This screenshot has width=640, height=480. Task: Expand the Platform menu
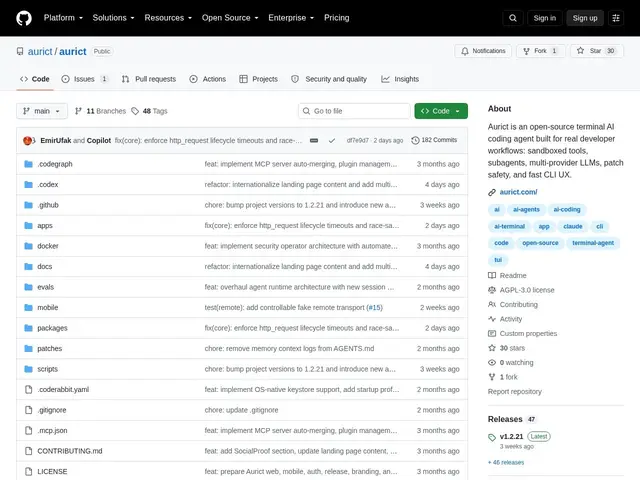pos(63,18)
